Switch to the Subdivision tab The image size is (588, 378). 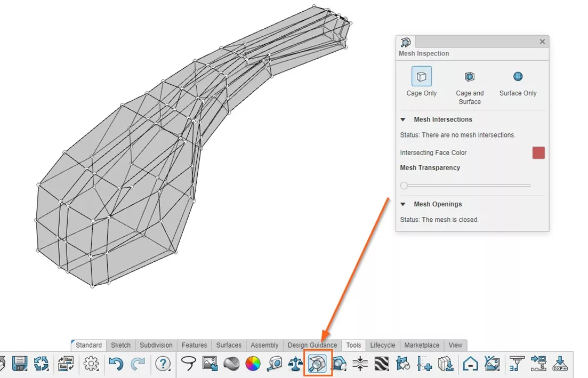click(156, 345)
